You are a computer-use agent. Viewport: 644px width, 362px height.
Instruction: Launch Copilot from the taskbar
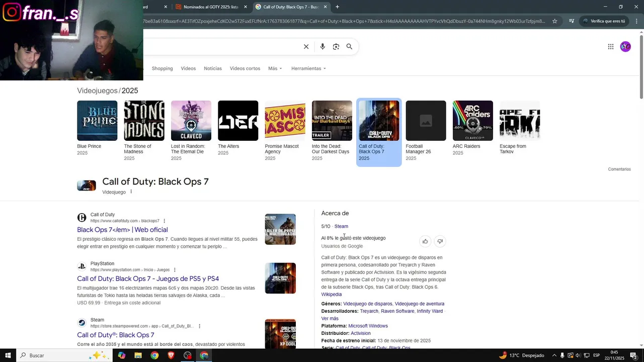click(121, 355)
